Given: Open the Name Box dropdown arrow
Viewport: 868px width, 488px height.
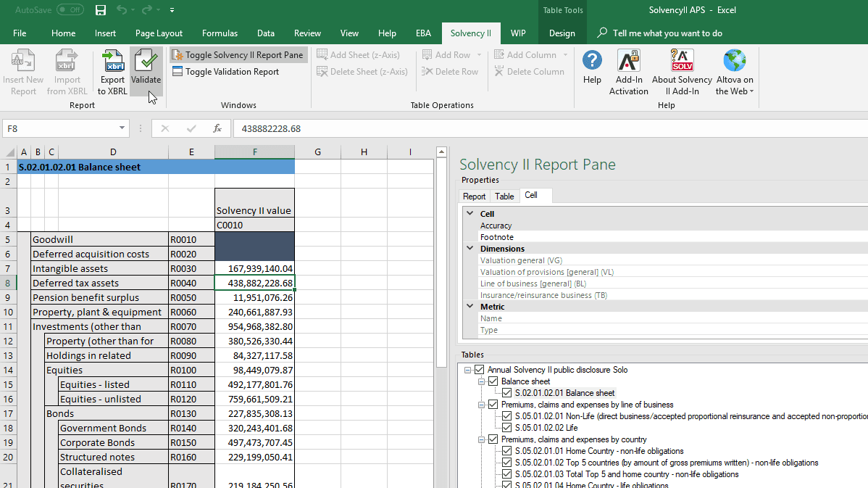Looking at the screenshot, I should tap(122, 128).
